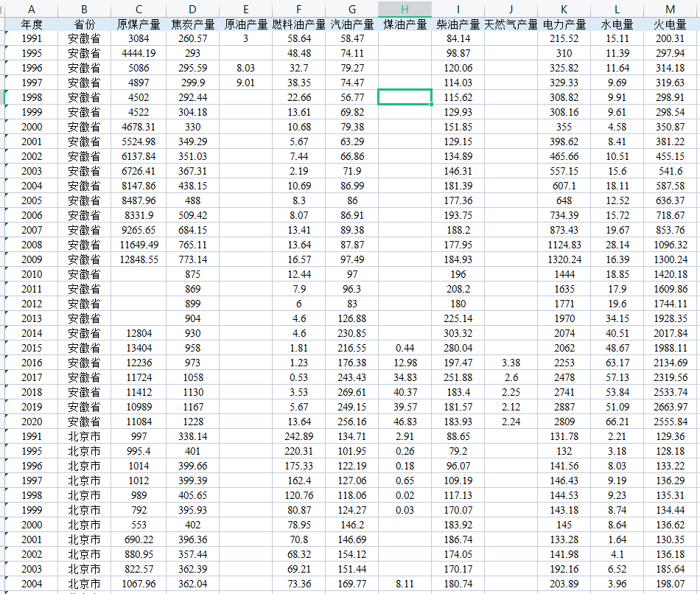The width and height of the screenshot is (700, 594).
Task: Select column A header labeled 年度
Action: coord(31,10)
